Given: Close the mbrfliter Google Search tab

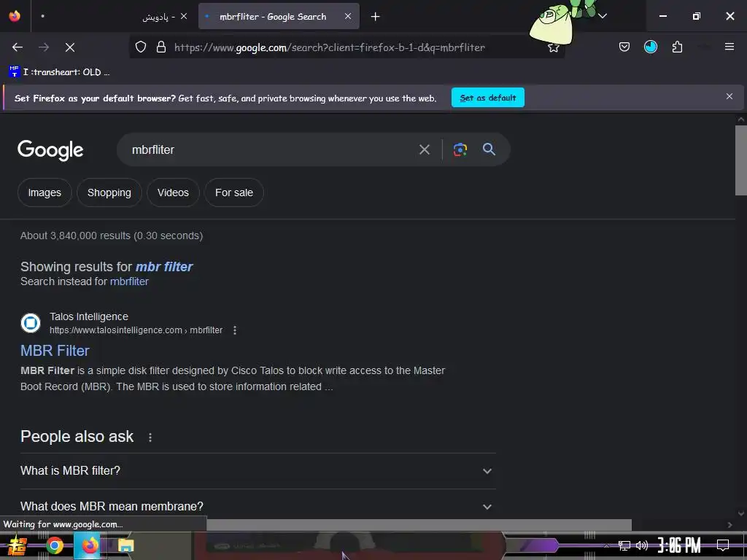Looking at the screenshot, I should coord(348,16).
